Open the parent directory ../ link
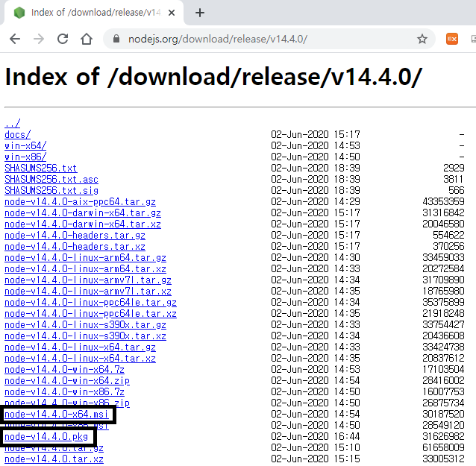The height and width of the screenshot is (466, 476). pyautogui.click(x=13, y=123)
